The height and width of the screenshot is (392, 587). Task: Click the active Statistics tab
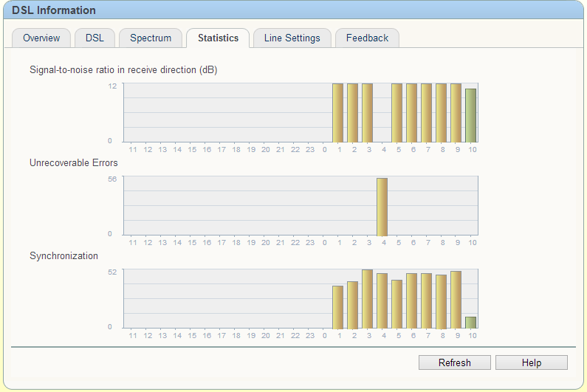(x=218, y=38)
